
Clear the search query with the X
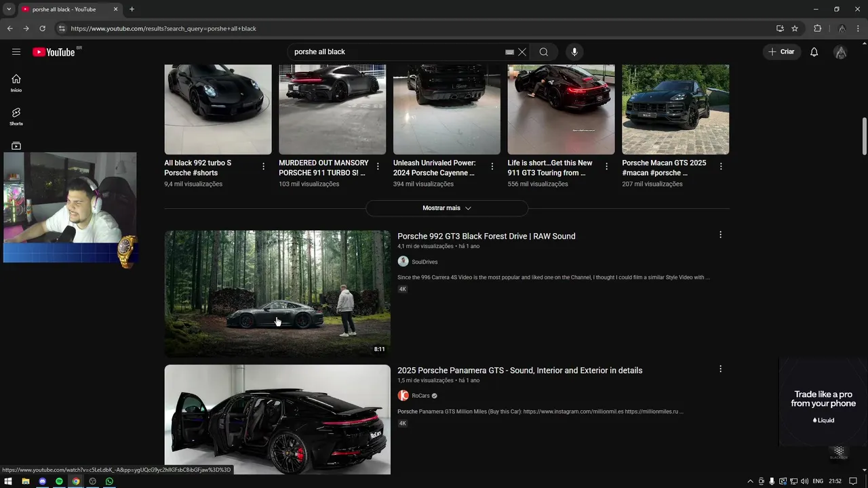(522, 52)
